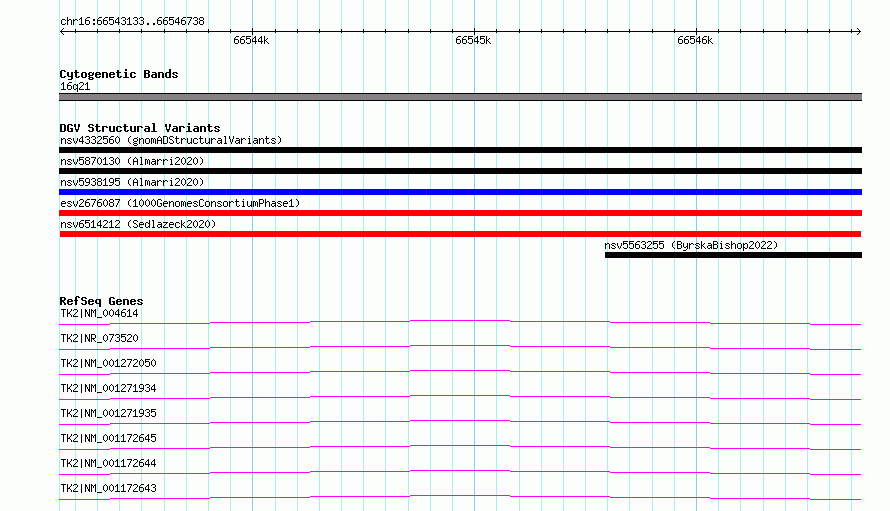
Task: Click the short black bar for nsv5563255
Action: (x=733, y=255)
